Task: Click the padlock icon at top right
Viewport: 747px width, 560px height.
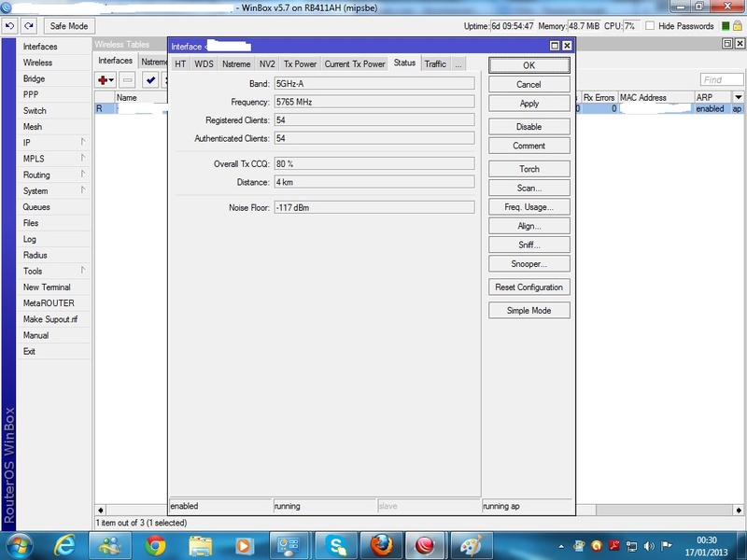Action: (x=738, y=26)
